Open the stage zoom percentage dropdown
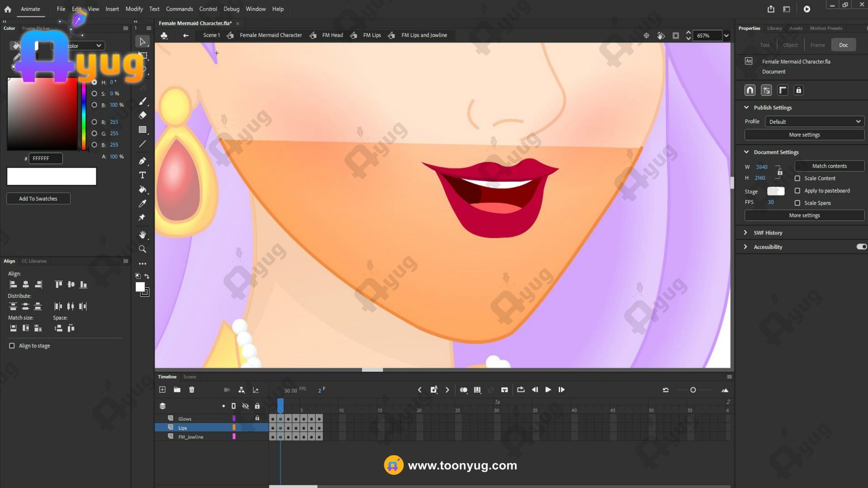Screen dimensions: 868x488 [x=726, y=36]
